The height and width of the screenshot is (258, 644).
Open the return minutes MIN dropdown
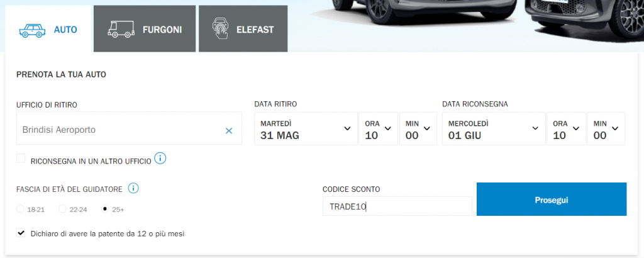(606, 128)
